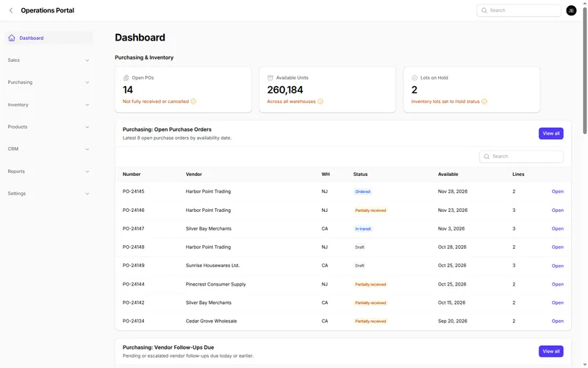Click the Available column header
The width and height of the screenshot is (588, 368).
[x=448, y=174]
